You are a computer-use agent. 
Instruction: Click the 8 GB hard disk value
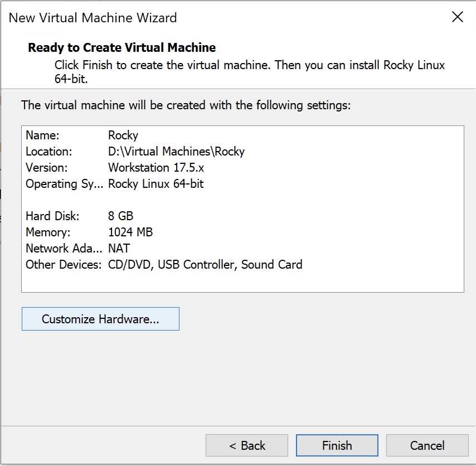(x=121, y=216)
